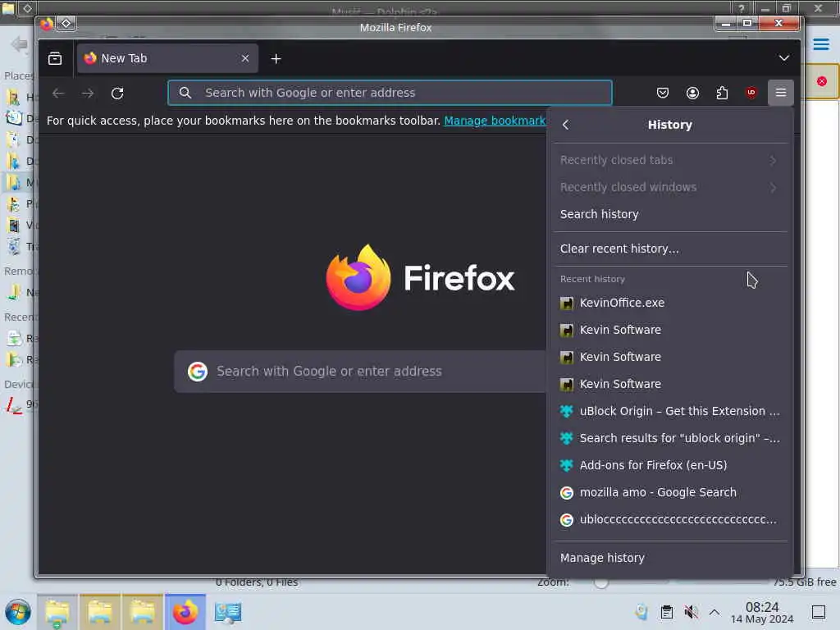Focus the new tab page search box
Screen dimensions: 840x630
(x=360, y=372)
